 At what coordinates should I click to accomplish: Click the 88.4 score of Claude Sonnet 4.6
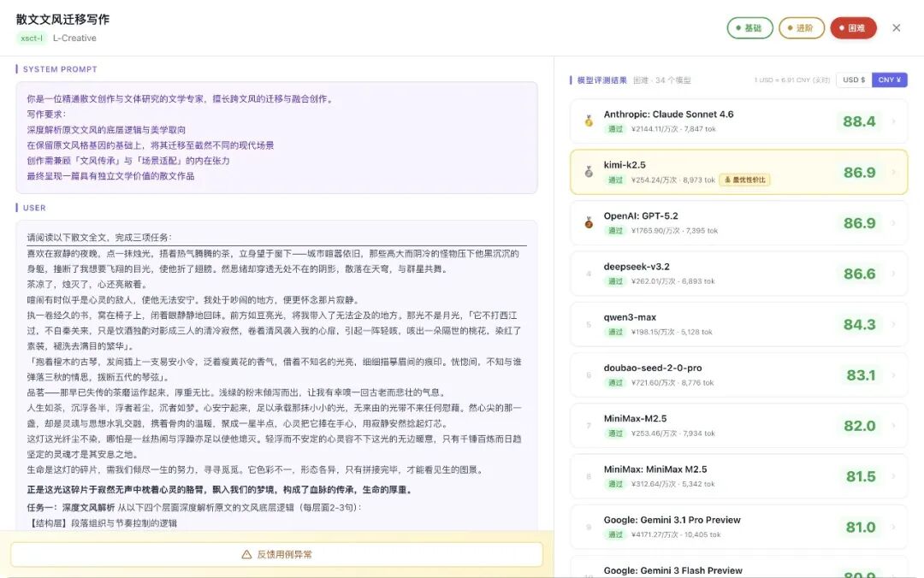(x=858, y=121)
